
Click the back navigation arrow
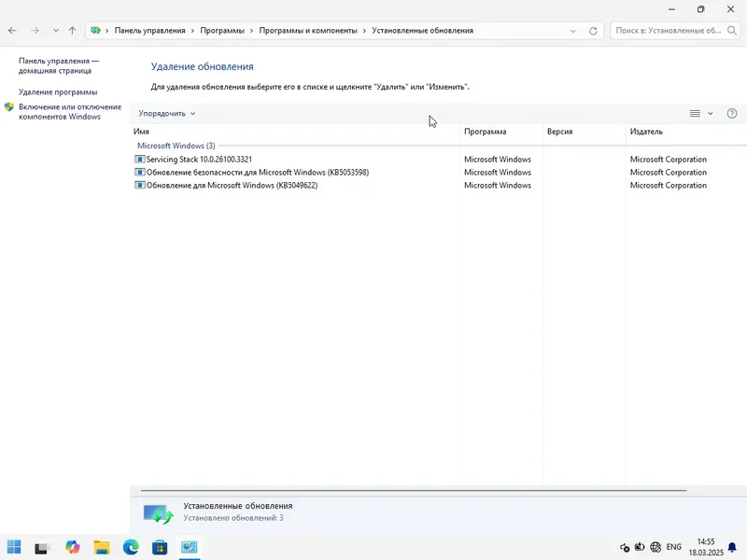click(x=14, y=30)
